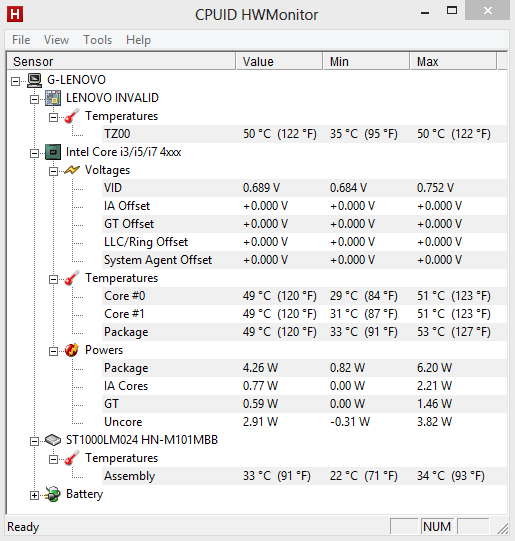Collapse the Intel Core i3/i5/i7 node

click(34, 154)
